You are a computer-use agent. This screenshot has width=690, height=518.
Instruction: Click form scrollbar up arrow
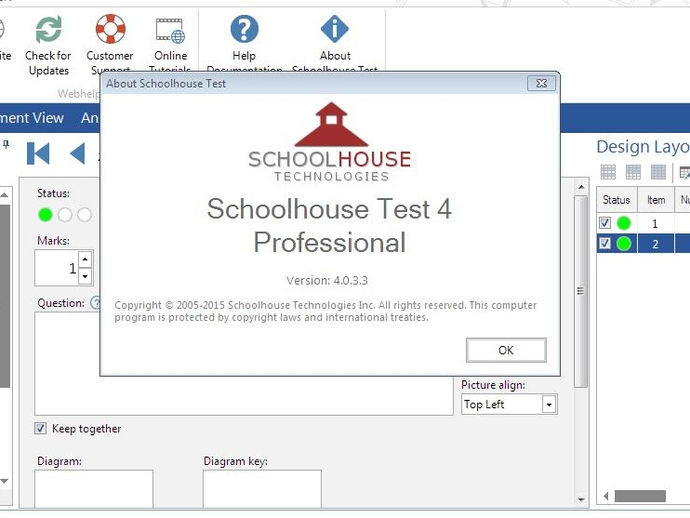coord(581,187)
